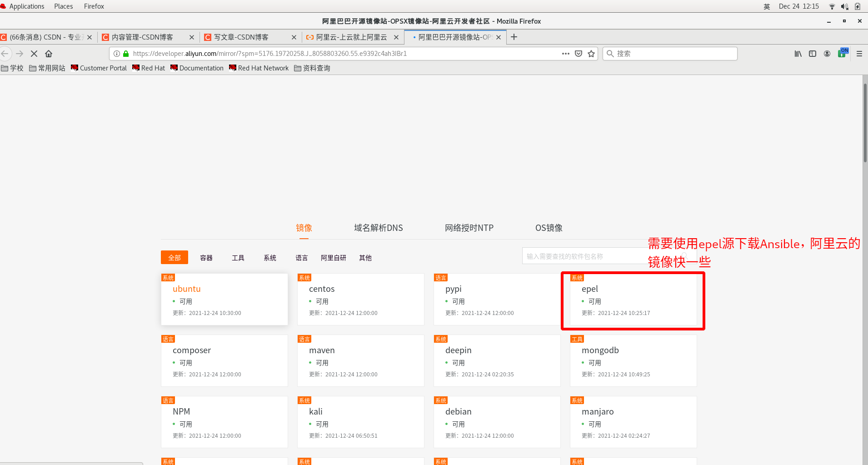Open the ubuntu mirror card
868x465 pixels.
(x=224, y=299)
